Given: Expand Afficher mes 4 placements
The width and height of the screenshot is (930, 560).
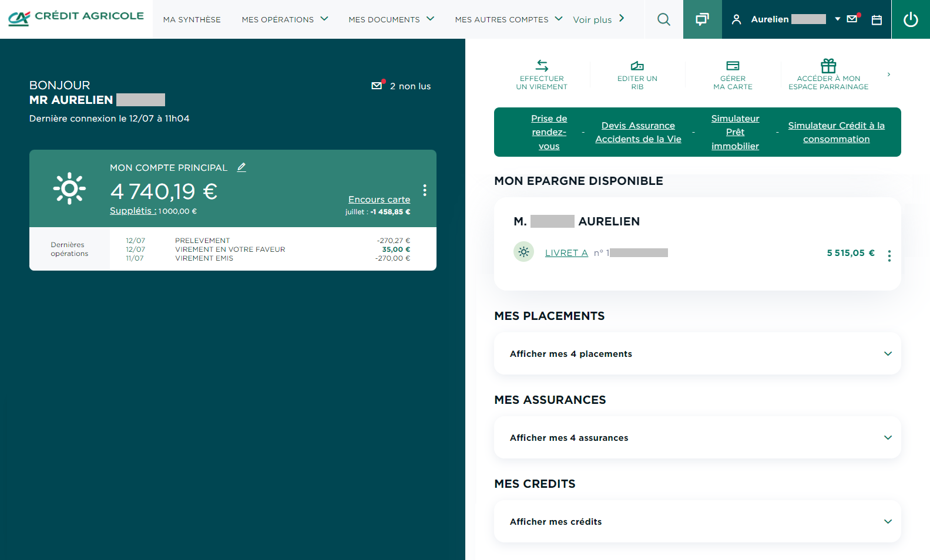Looking at the screenshot, I should click(697, 353).
